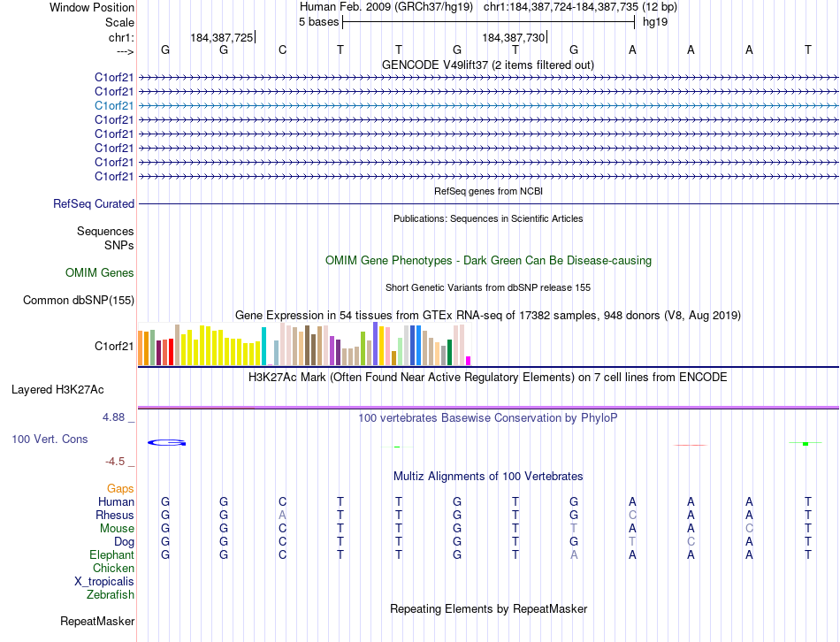Click the C base in the Elephant alignment row
Viewport: 840px width, 642px height.
click(282, 554)
